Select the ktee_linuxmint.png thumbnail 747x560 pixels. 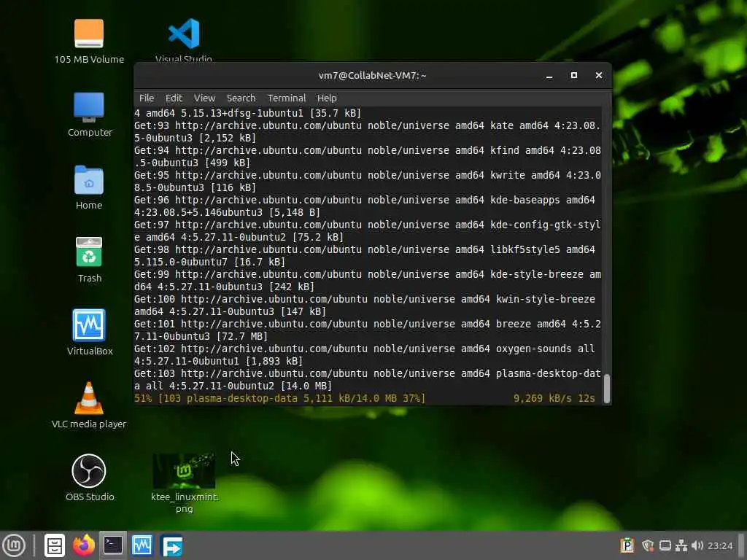[184, 471]
